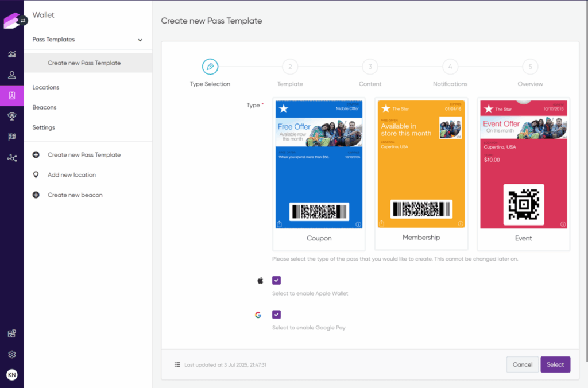This screenshot has height=388, width=588.
Task: Open Beacons in Wallet menu
Action: [44, 107]
